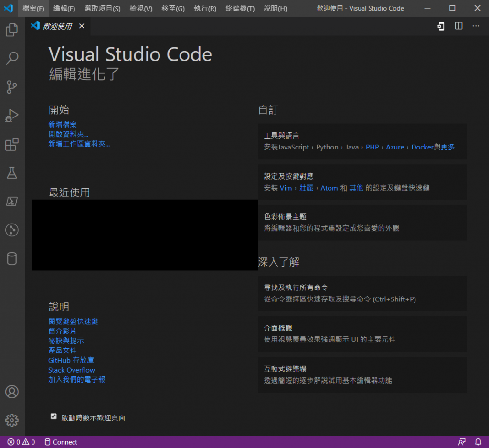Open the 編輯(E) menu

click(x=64, y=9)
